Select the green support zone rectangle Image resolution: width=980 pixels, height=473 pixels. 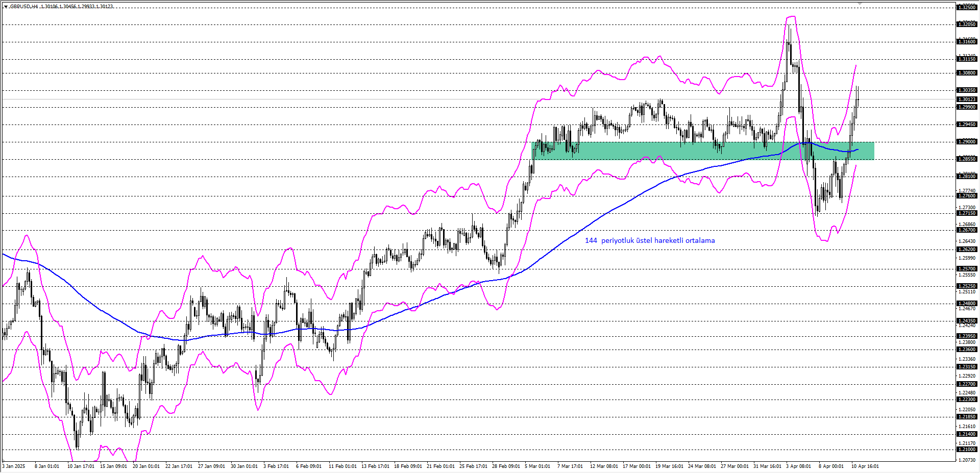pyautogui.click(x=703, y=151)
